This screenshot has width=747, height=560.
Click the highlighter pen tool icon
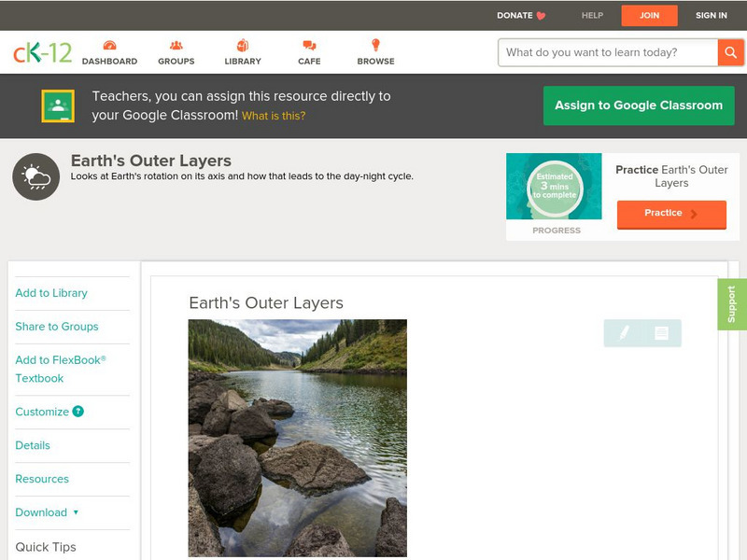624,332
